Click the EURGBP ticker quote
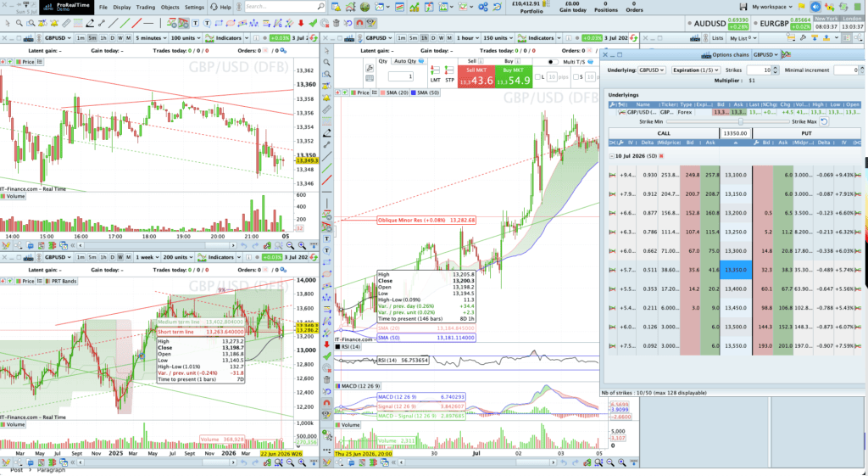 (x=785, y=24)
